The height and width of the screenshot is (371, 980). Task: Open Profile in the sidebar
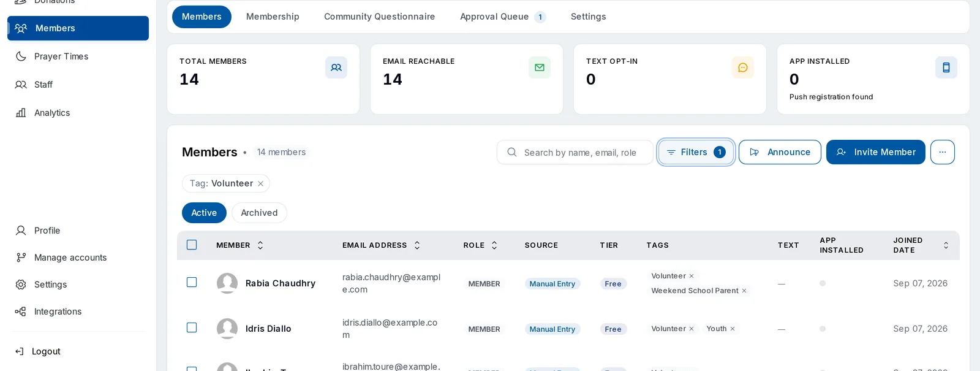pos(78,231)
